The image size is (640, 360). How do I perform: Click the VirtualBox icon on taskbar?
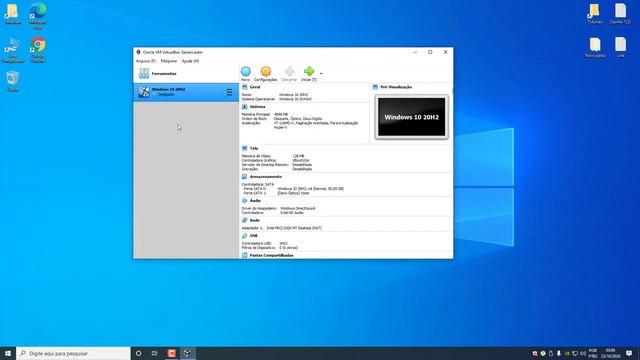pos(187,353)
